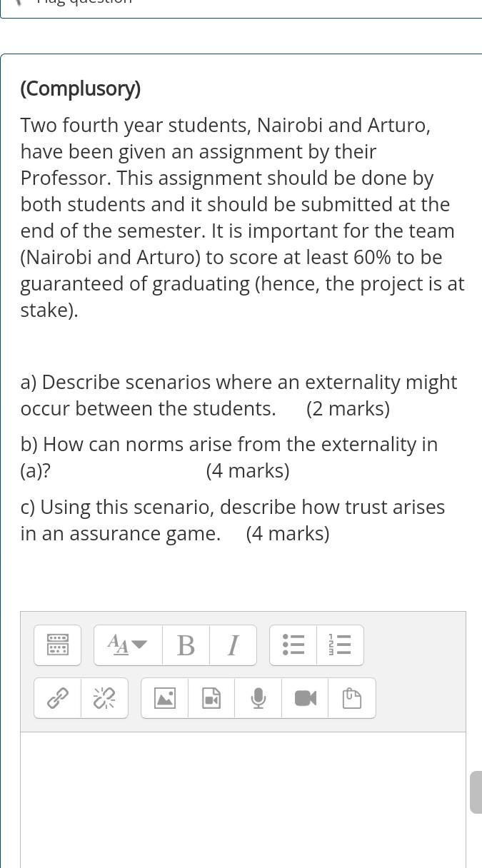Insert a media file
Image resolution: width=482 pixels, height=868 pixels.
tap(211, 698)
